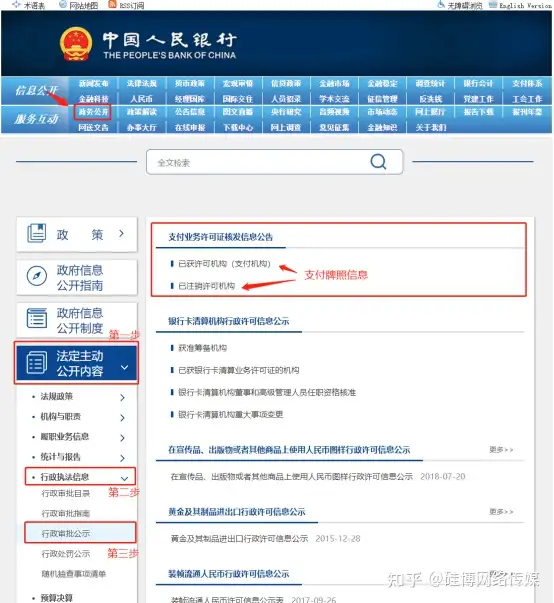Expand the 政策 chevron arrow
This screenshot has width=554, height=603.
click(121, 233)
